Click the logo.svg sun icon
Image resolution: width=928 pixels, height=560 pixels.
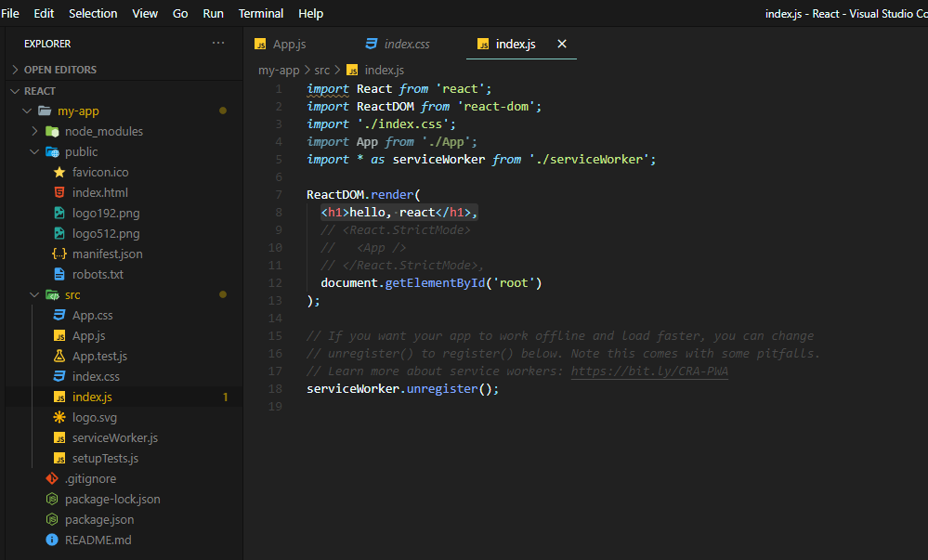point(59,417)
